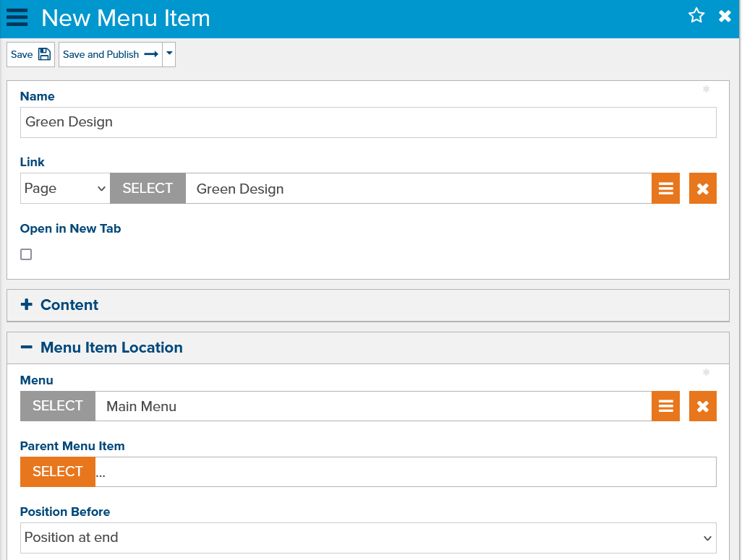Click orange SELECT for Parent Menu Item

click(58, 472)
